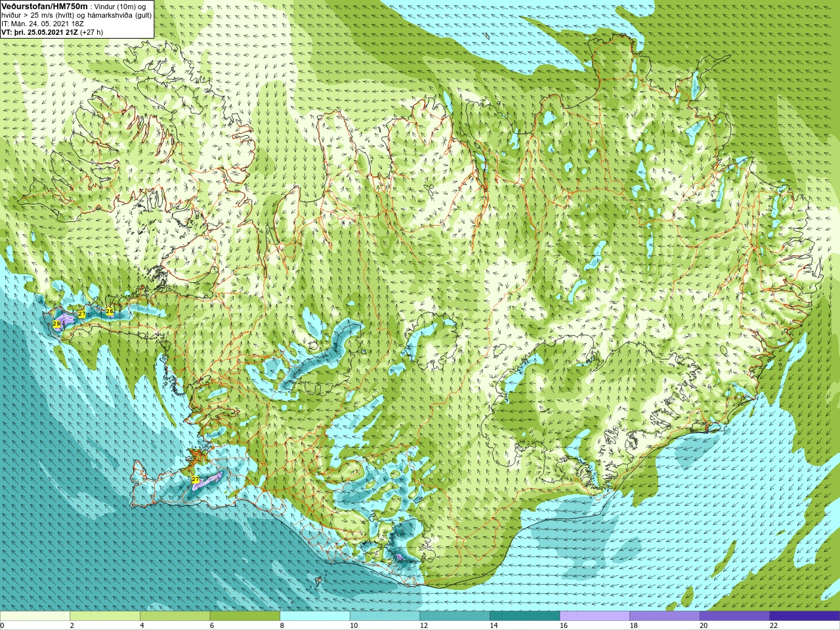Click the 'Vindur (10m) og' caption text
This screenshot has width=840, height=630.
coord(120,6)
